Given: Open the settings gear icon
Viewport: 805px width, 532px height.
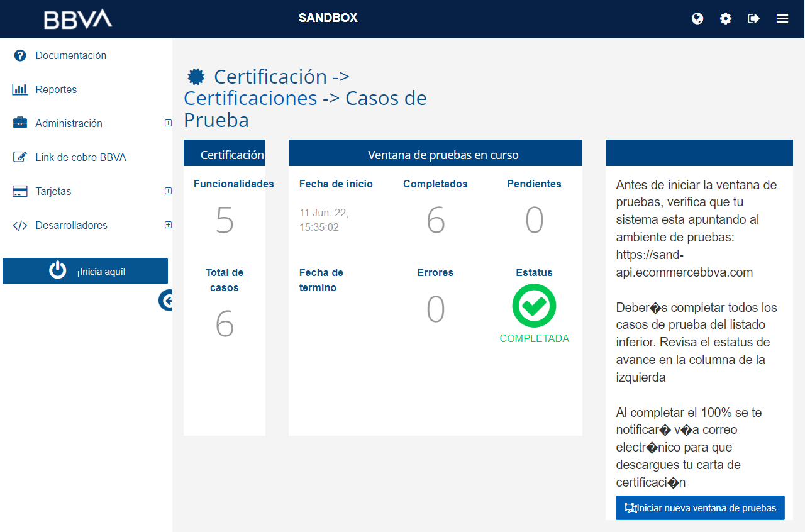Looking at the screenshot, I should click(726, 19).
